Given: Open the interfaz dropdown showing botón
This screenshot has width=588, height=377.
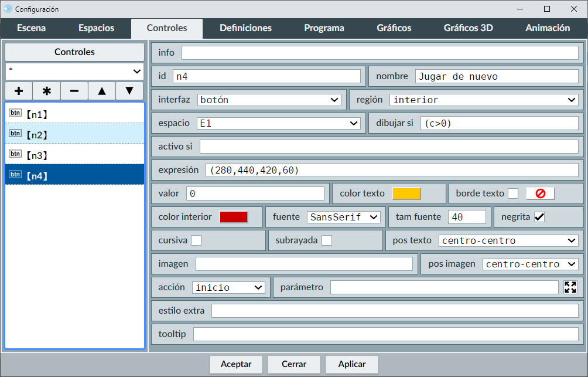Looking at the screenshot, I should point(269,100).
